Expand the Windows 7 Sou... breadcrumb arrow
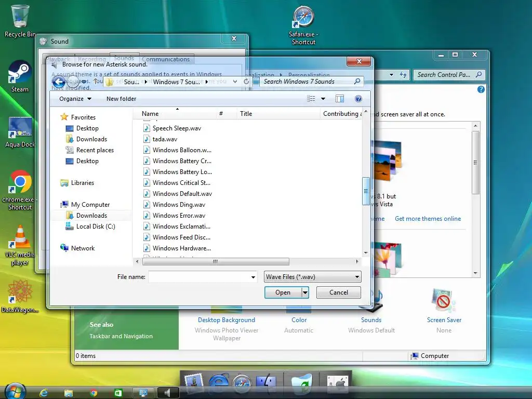 point(206,82)
